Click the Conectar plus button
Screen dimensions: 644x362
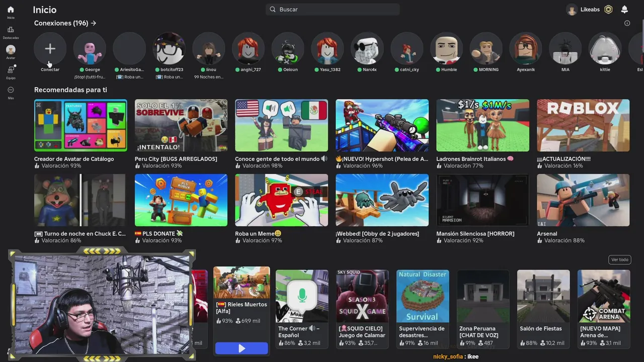point(50,49)
